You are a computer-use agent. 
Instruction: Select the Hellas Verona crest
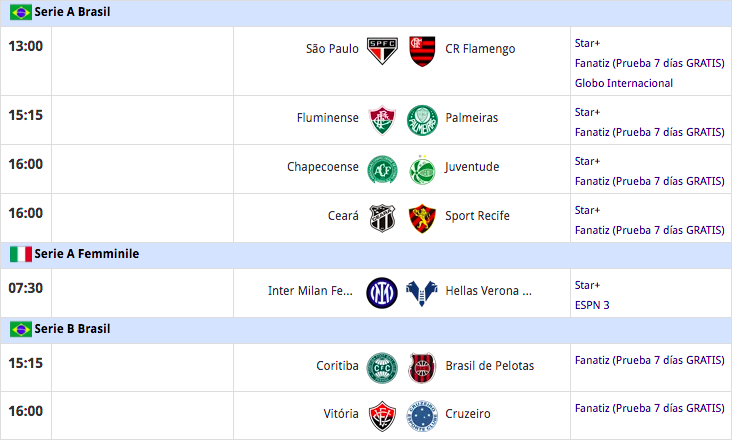tap(422, 293)
